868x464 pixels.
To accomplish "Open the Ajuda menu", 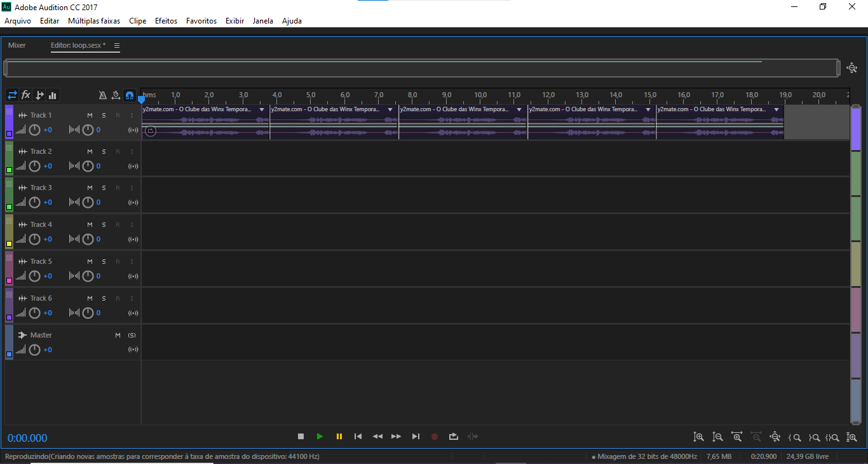I will (292, 21).
